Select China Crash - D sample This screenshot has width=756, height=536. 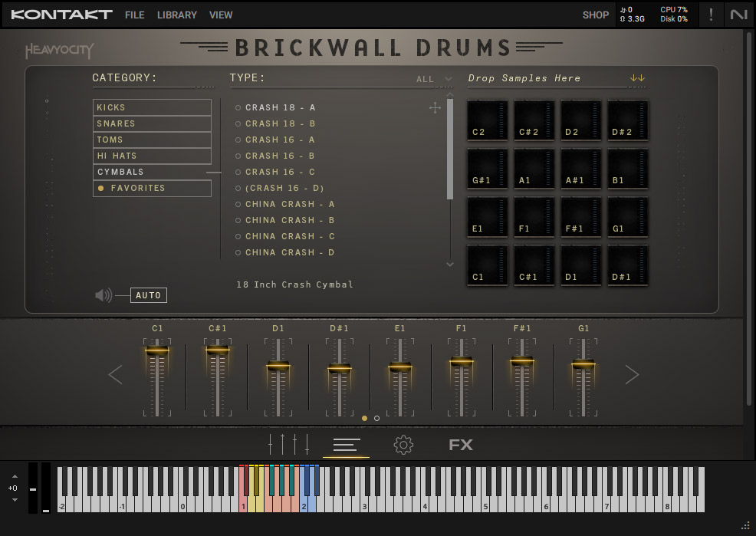(x=290, y=252)
